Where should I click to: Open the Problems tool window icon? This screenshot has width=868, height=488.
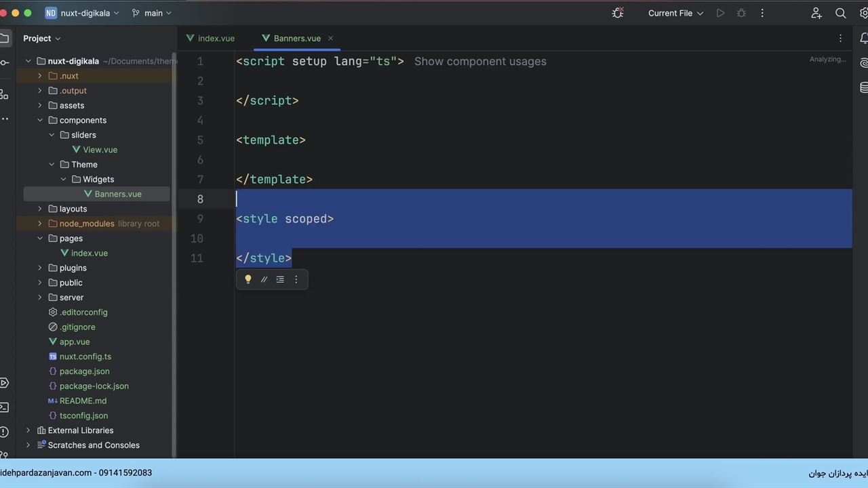click(x=4, y=432)
